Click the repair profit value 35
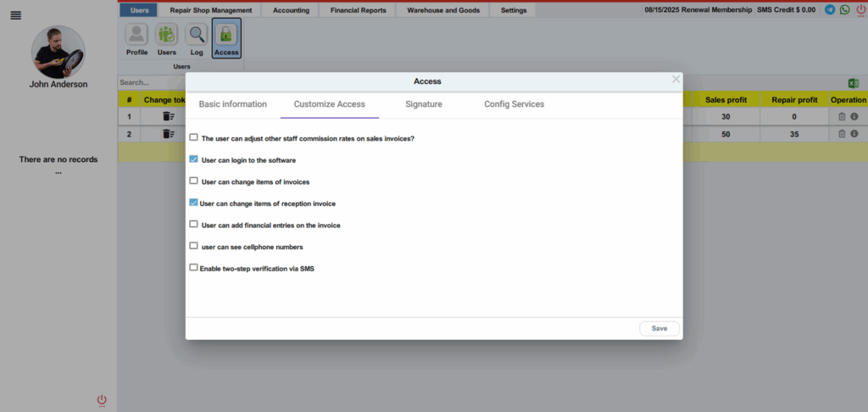Image resolution: width=868 pixels, height=412 pixels. point(794,134)
